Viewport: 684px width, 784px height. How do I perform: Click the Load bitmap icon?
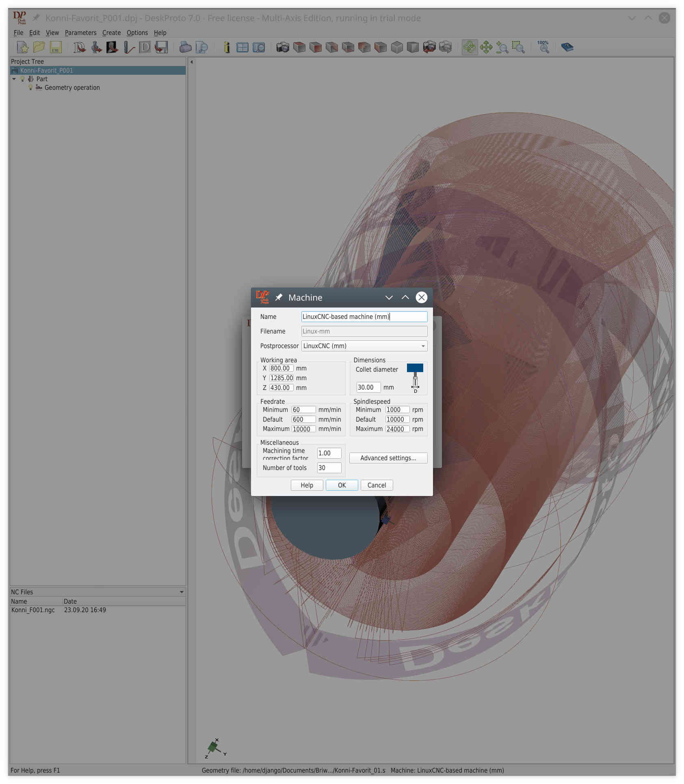pos(112,47)
